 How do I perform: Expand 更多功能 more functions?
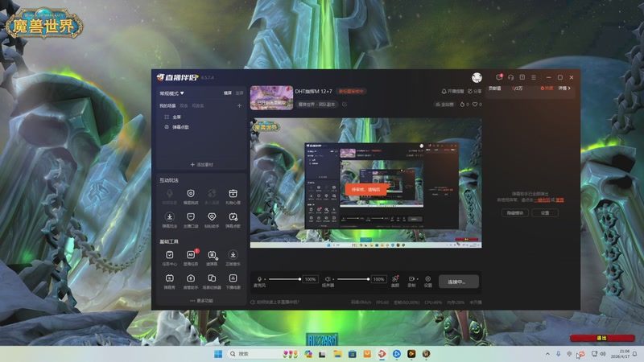point(202,301)
